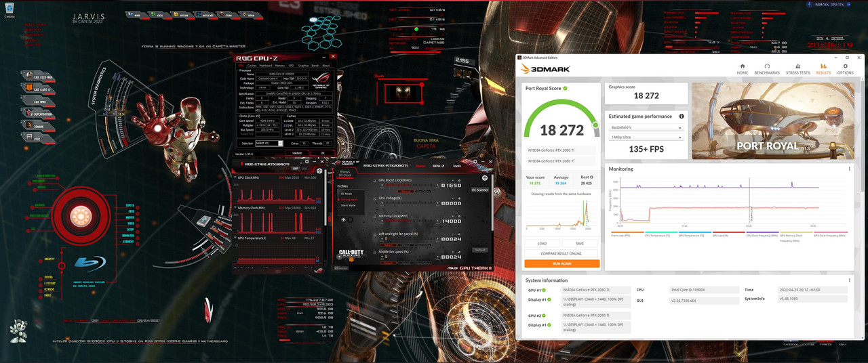Expand GPU Clock,MHz graph section
Screen dimensions: 868x363
point(235,177)
